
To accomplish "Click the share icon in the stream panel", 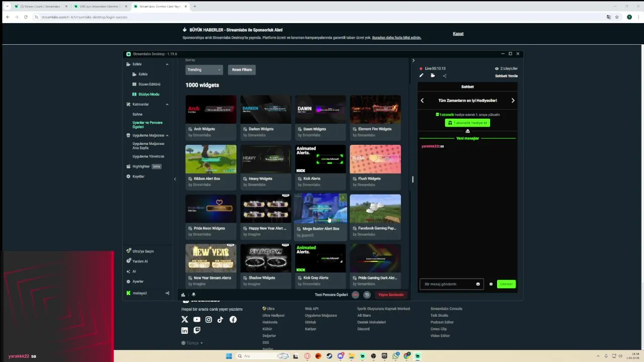I will 445,76.
